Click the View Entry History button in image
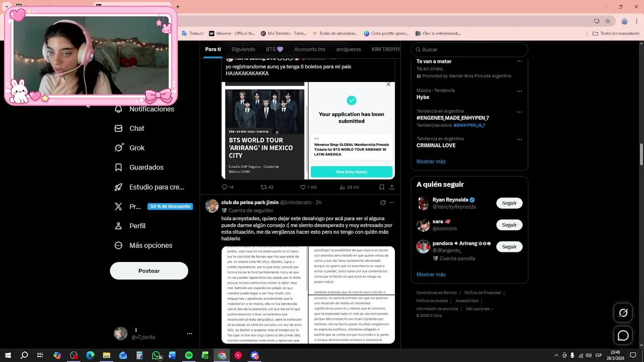644x362 pixels. pos(351,172)
